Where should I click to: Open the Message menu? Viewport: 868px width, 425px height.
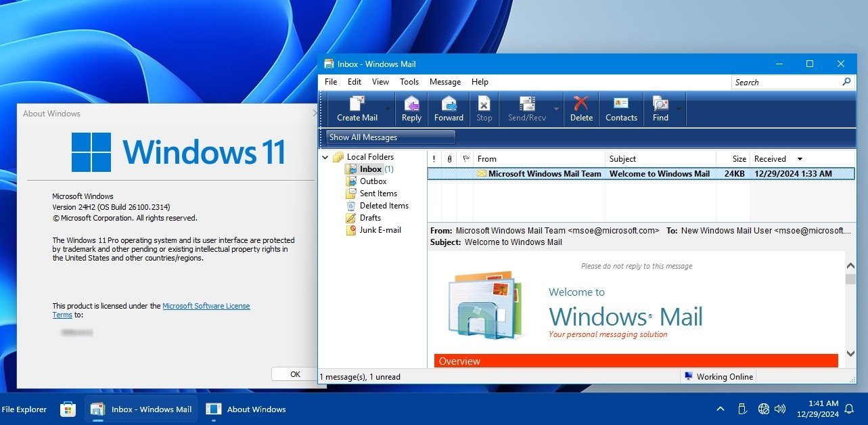click(x=445, y=82)
